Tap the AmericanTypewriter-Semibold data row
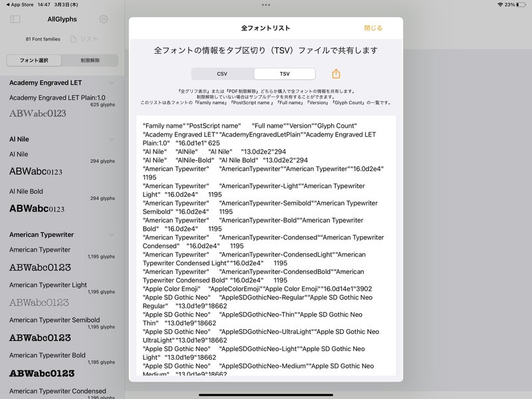The width and height of the screenshot is (532, 399). tap(260, 207)
